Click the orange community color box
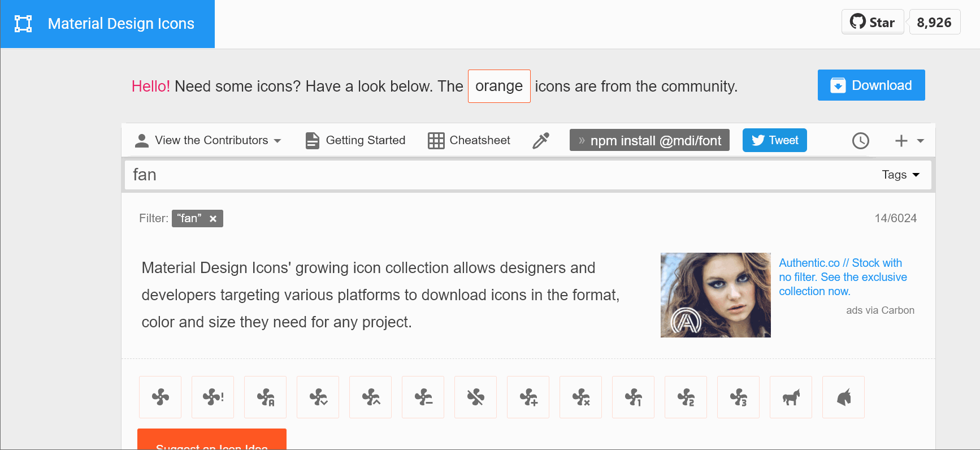 click(499, 86)
